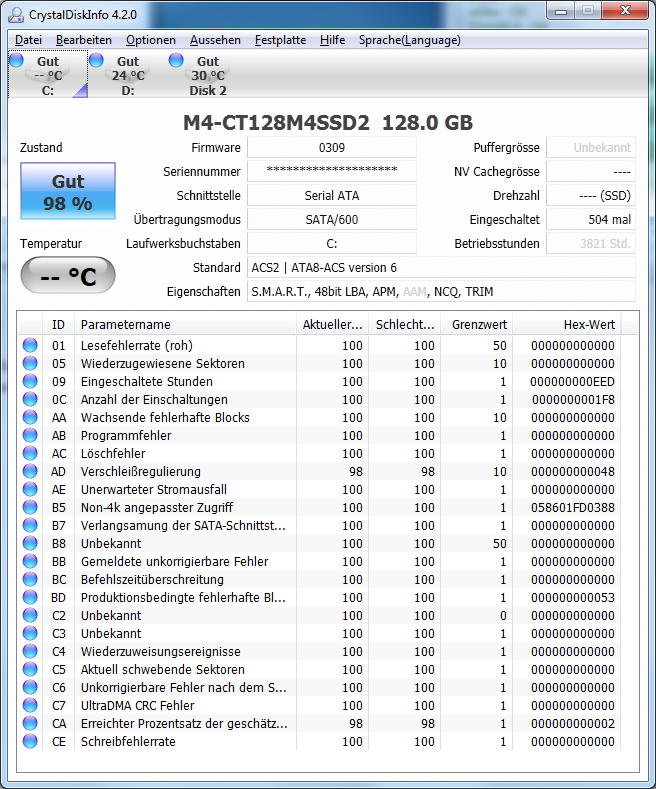The width and height of the screenshot is (656, 789).
Task: Click the Schlecht column header
Action: (405, 325)
